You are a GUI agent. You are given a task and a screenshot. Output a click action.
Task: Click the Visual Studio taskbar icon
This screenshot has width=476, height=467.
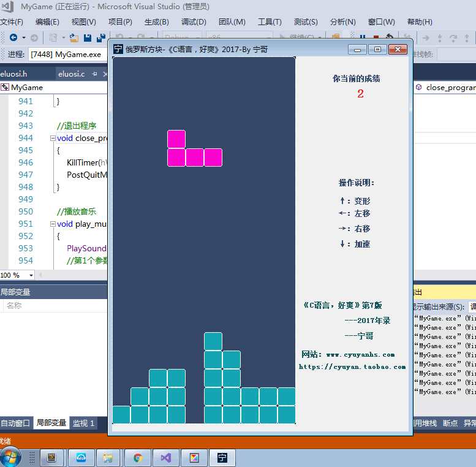coord(166,458)
